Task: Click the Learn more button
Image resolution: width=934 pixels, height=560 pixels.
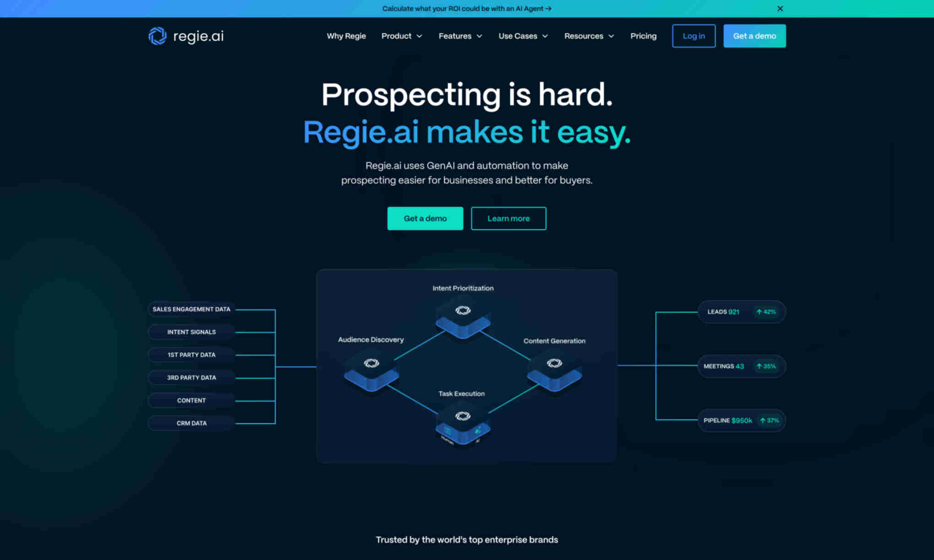Action: (508, 218)
